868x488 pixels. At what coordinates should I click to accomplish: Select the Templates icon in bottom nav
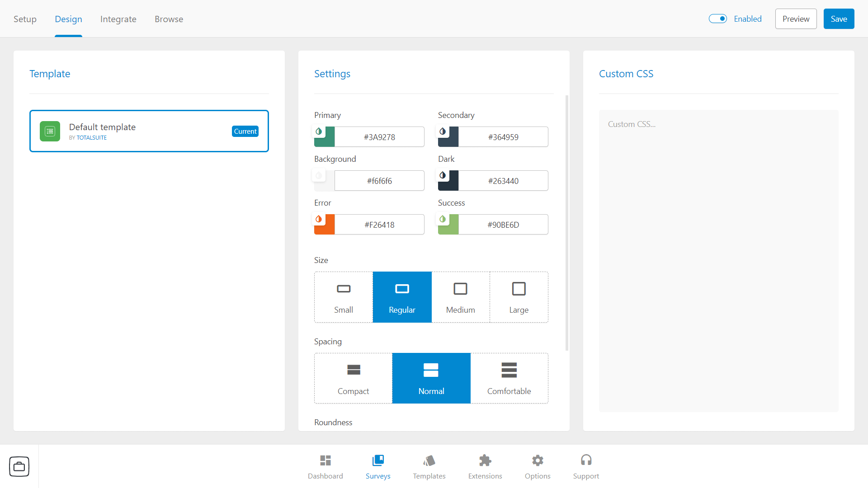[429, 466]
